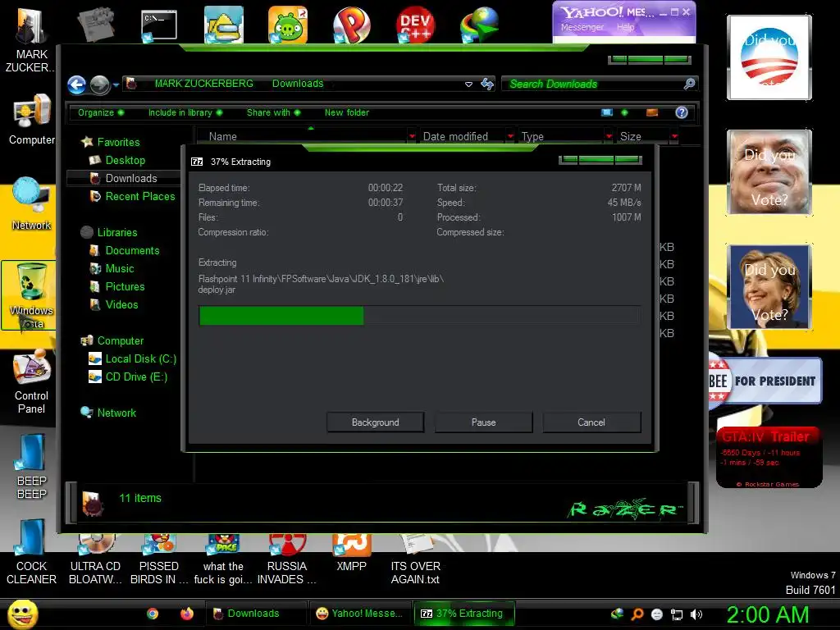Open the Organize menu
Screen dimensions: 840x630
pyautogui.click(x=101, y=112)
